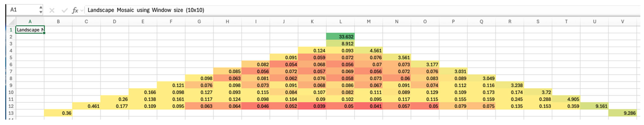Click the Enter checkmark formula icon
Screen dimensions: 644x125
[64, 10]
